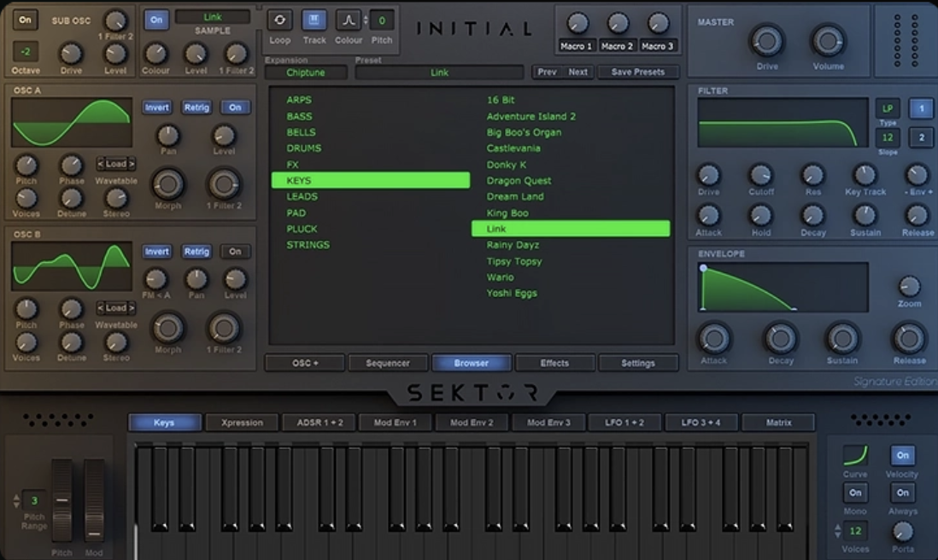Switch to the OSC + tab
Screen dimensions: 938x560
[x=305, y=363]
